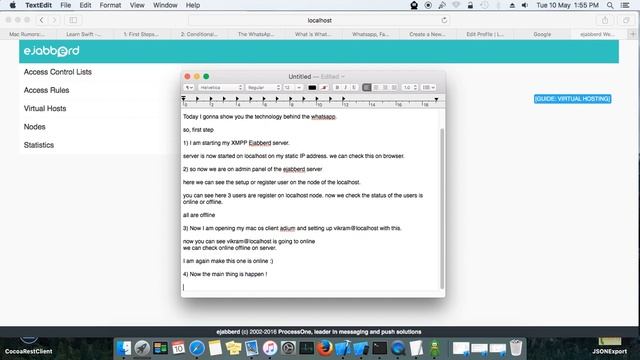Click the empty last line of the document

[310, 287]
